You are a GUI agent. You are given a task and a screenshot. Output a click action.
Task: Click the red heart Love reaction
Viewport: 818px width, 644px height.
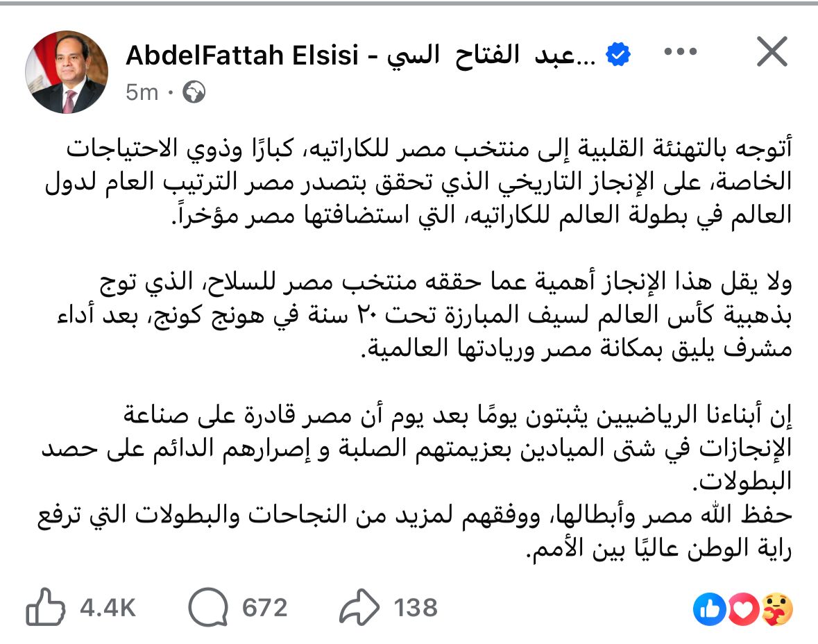pos(741,609)
